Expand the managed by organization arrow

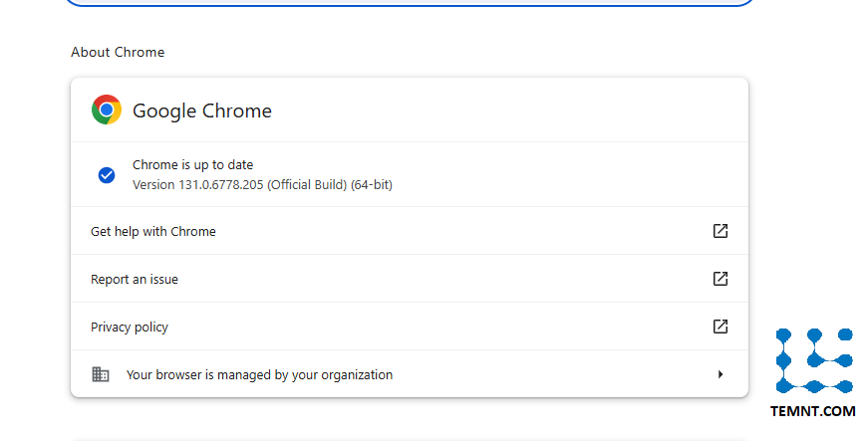click(721, 375)
